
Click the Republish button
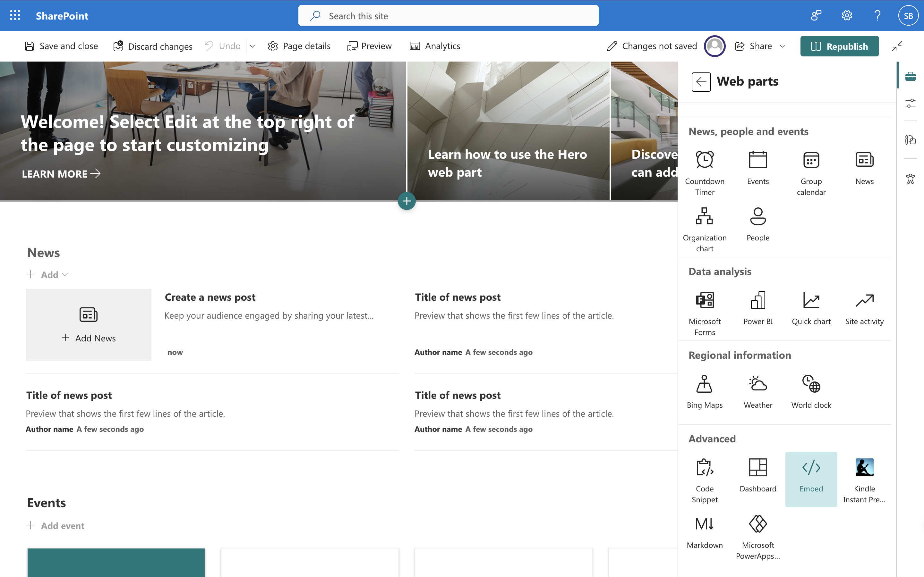(x=839, y=46)
